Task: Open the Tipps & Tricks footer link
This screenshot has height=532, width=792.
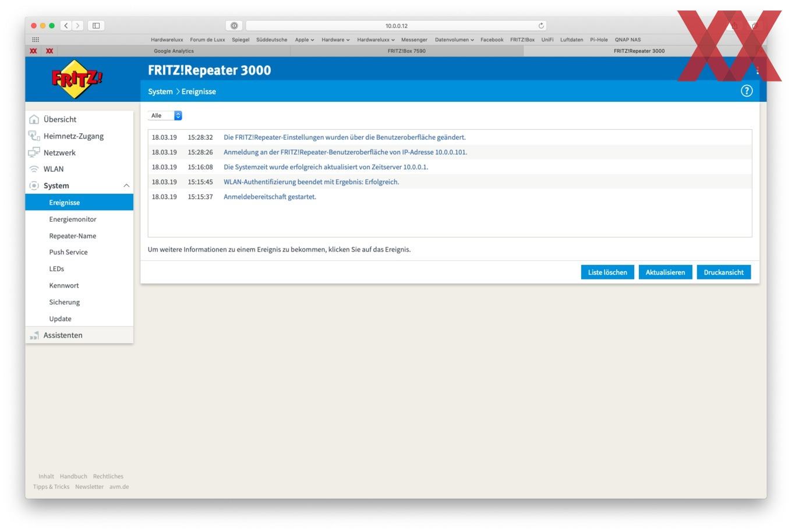Action: click(51, 487)
